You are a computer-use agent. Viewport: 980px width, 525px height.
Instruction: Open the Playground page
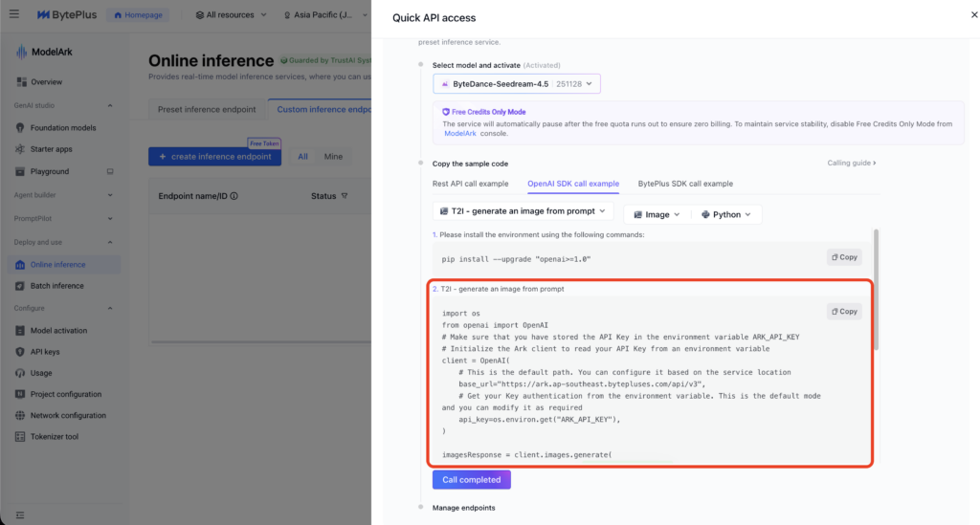point(50,171)
